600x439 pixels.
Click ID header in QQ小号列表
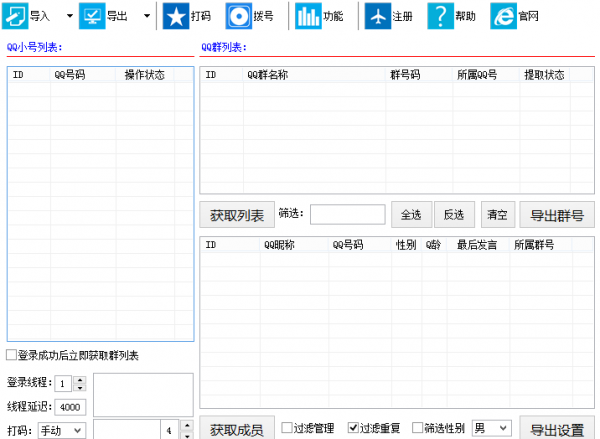pyautogui.click(x=29, y=75)
